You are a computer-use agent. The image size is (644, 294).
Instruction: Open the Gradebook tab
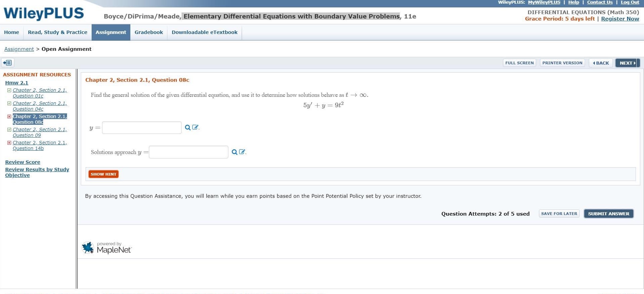pos(149,32)
